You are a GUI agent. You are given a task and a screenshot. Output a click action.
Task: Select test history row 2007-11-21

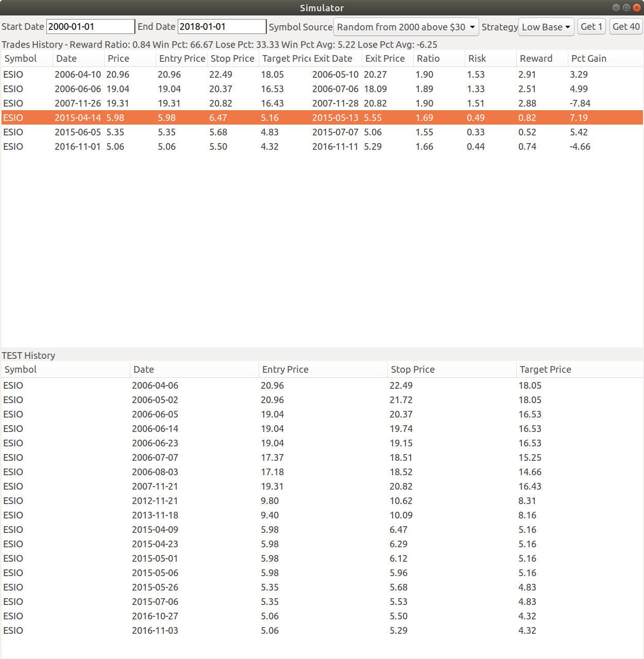(322, 487)
